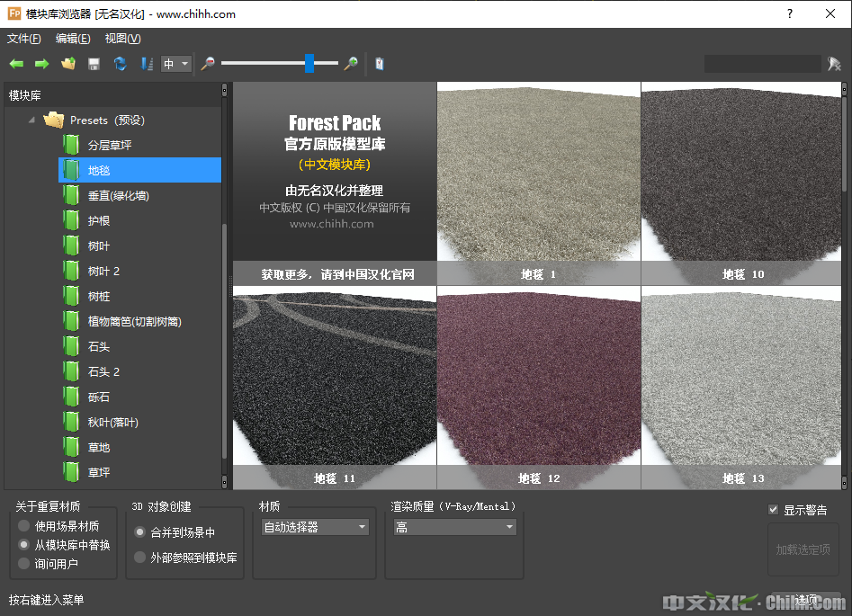852x616 pixels.
Task: Select the 外部参照到模块库 radio option
Action: pyautogui.click(x=139, y=558)
